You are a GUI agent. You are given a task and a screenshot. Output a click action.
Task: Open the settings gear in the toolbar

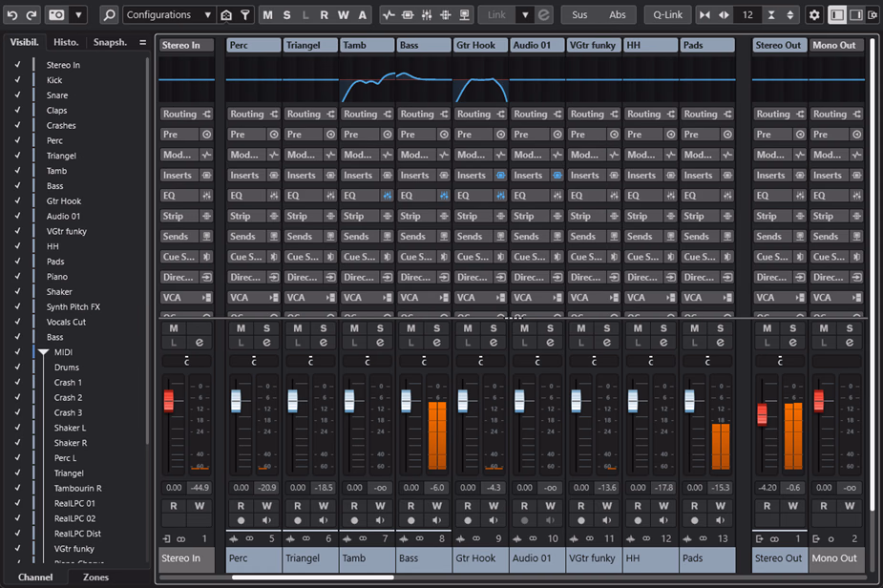(813, 14)
